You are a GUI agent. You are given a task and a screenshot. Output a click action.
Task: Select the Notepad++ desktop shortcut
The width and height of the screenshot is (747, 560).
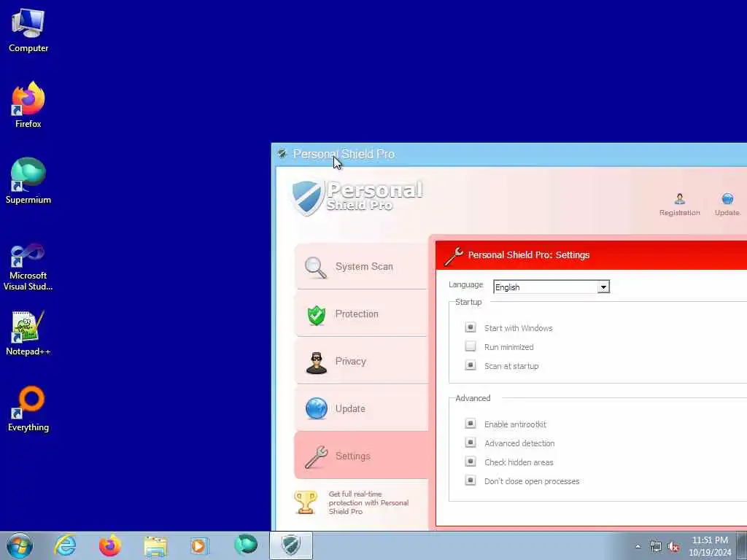(x=28, y=333)
